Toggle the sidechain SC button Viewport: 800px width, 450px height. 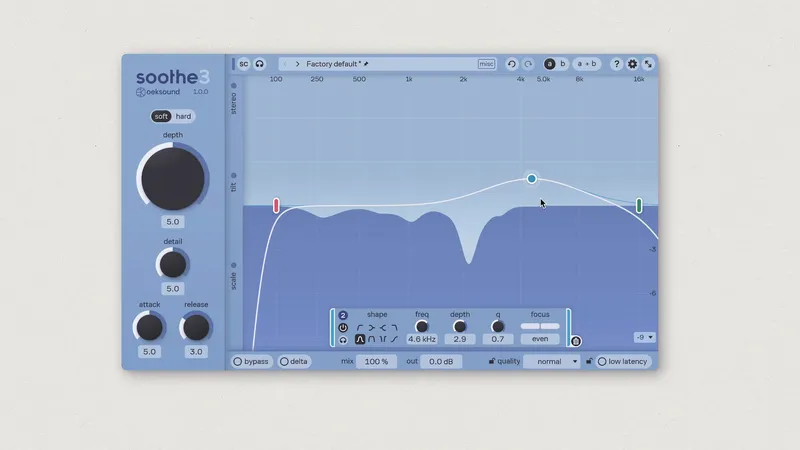tap(244, 64)
